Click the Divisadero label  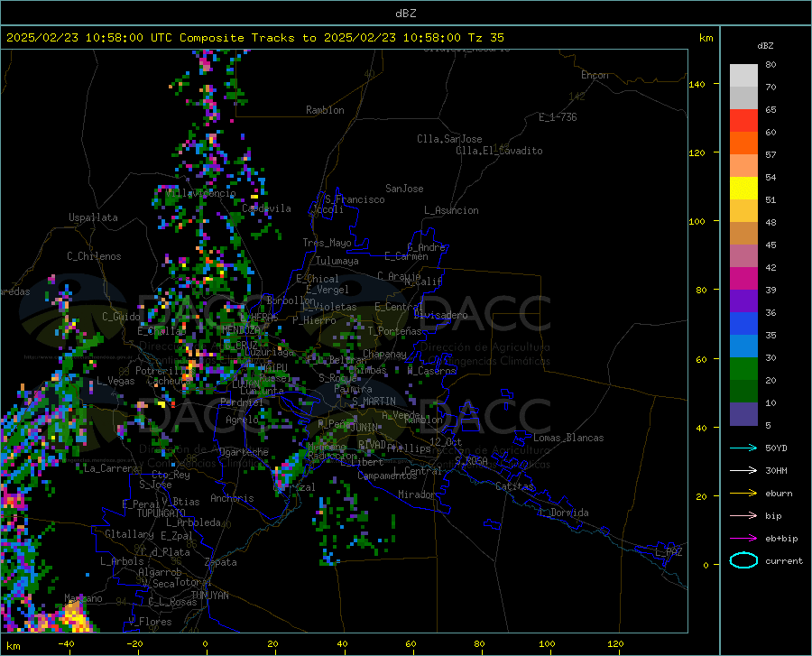440,315
